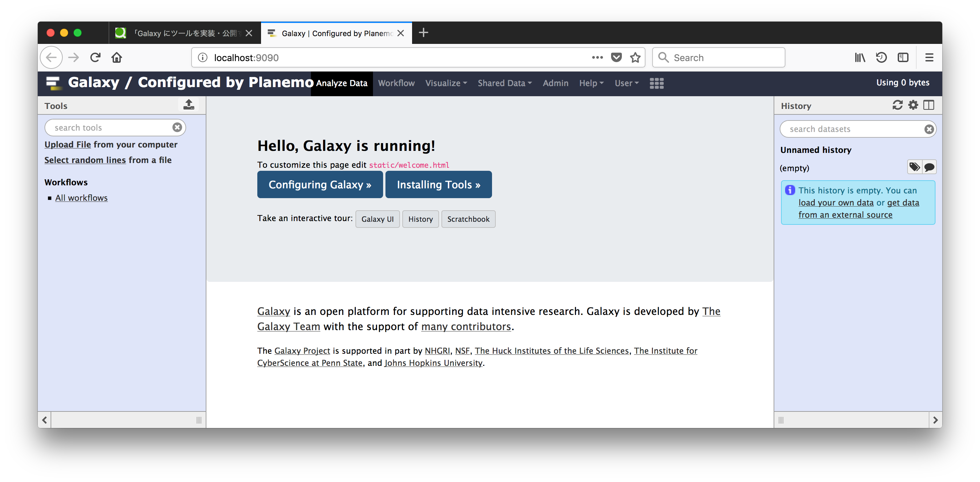Collapse the Tools panel with the left arrow
Image resolution: width=980 pixels, height=482 pixels.
(x=45, y=420)
